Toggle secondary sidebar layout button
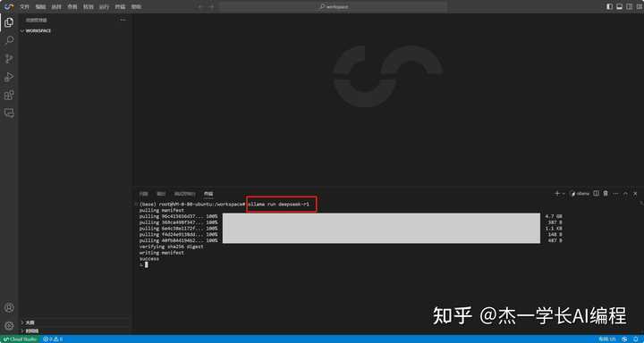Viewport: 644px width, 343px height. [x=629, y=6]
